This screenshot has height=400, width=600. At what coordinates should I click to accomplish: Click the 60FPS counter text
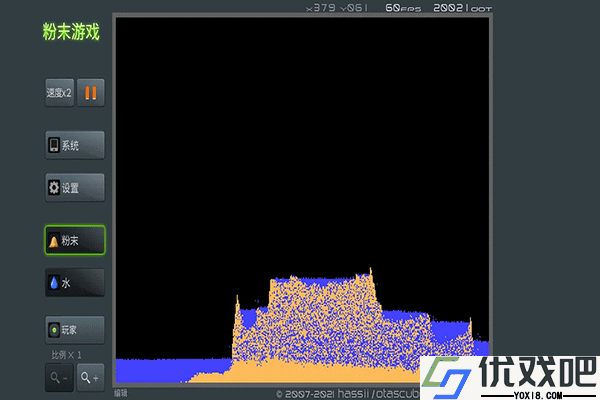pos(403,8)
